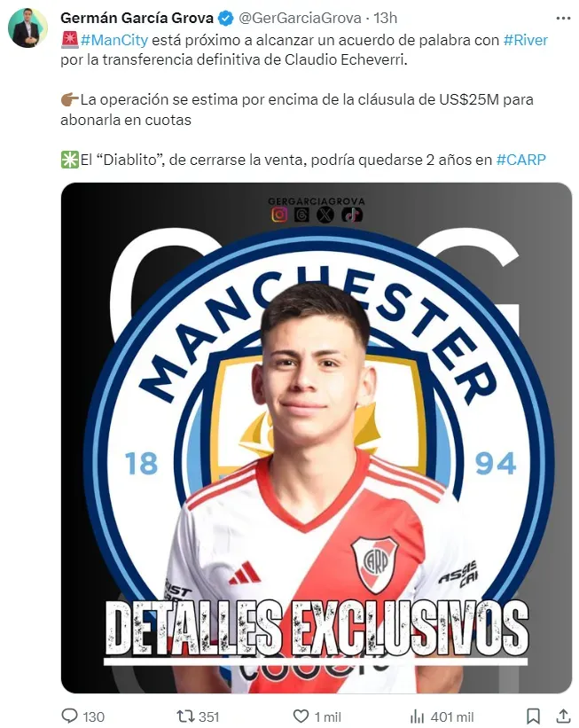This screenshot has width=579, height=728.
Task: Open the #CARP hashtag
Action: pyautogui.click(x=521, y=160)
